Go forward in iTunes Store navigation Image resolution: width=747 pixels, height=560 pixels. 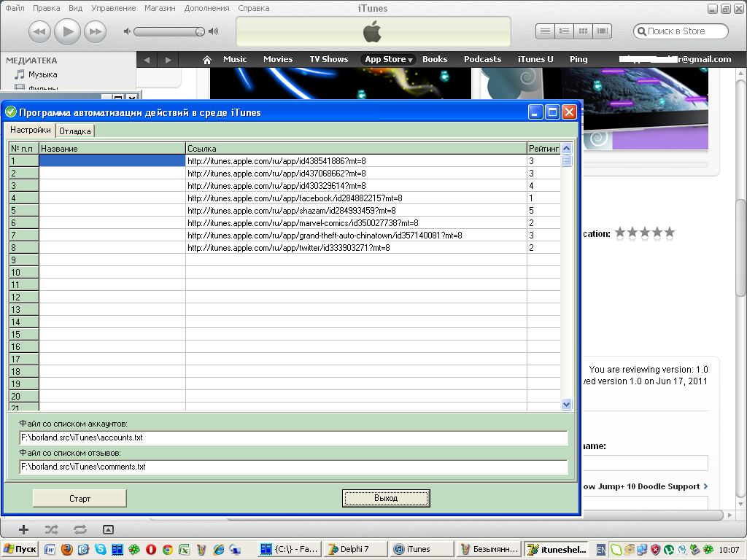coord(168,60)
